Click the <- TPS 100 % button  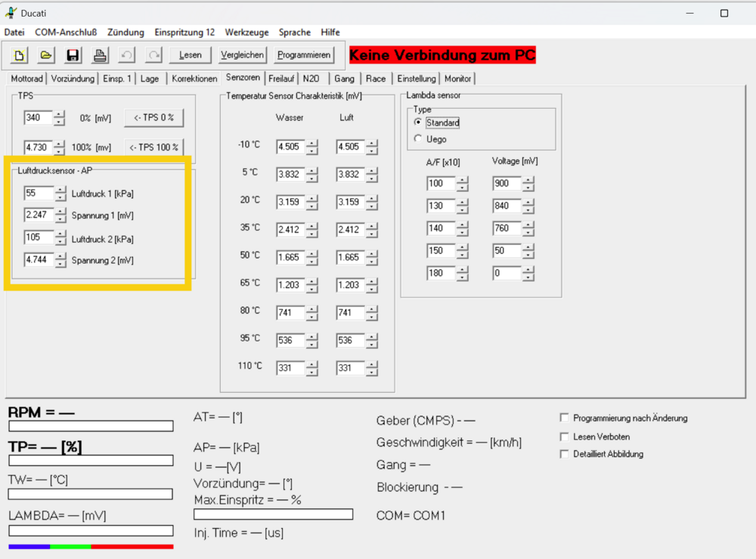pyautogui.click(x=153, y=147)
